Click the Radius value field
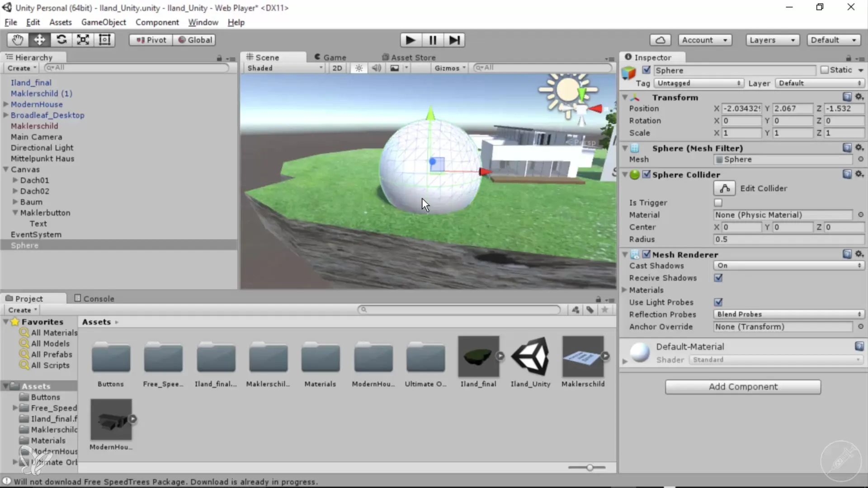 [x=789, y=239]
